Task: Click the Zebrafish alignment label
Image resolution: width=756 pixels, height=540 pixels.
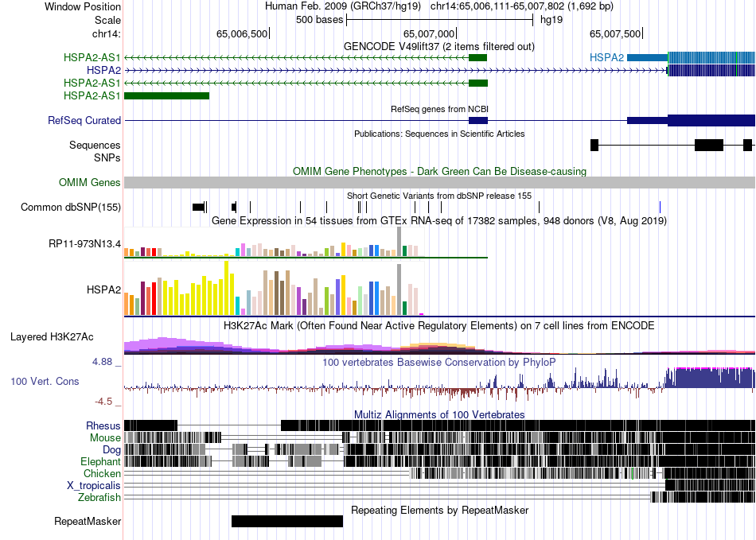Action: [99, 498]
